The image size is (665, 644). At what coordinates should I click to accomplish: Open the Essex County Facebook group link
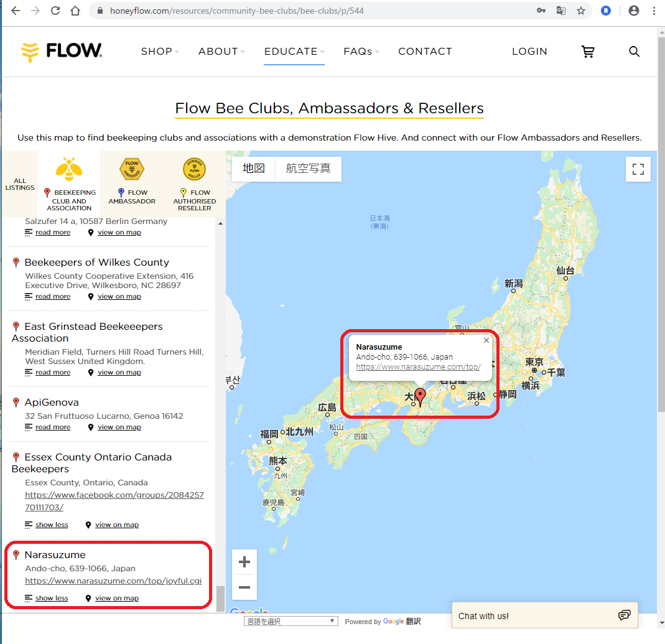pos(114,501)
